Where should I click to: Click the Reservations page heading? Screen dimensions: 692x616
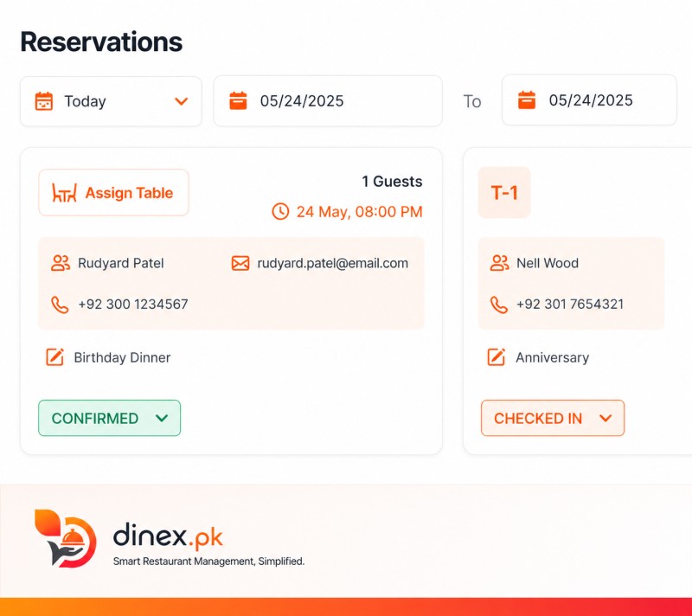pyautogui.click(x=101, y=42)
